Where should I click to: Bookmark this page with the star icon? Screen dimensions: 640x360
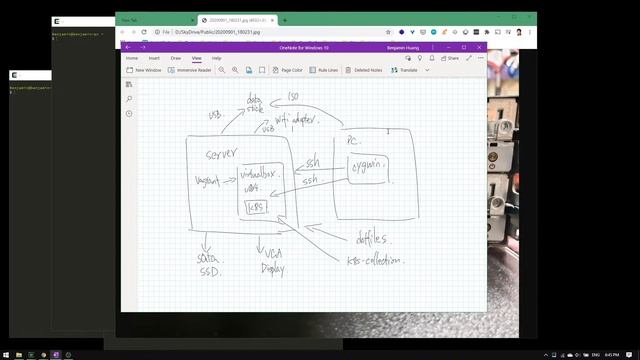point(388,32)
